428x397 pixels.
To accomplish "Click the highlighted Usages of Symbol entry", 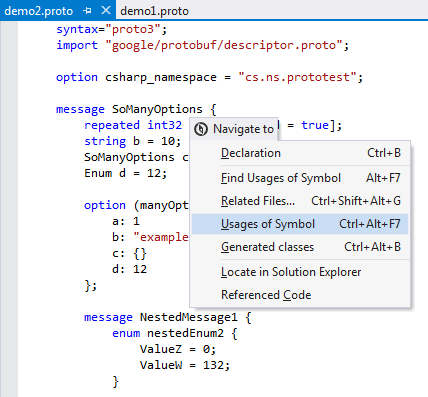I will (300, 224).
